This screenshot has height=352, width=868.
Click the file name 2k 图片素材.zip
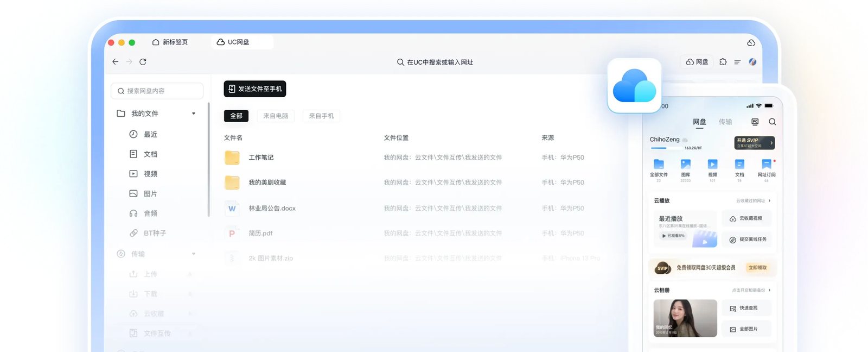pyautogui.click(x=271, y=258)
